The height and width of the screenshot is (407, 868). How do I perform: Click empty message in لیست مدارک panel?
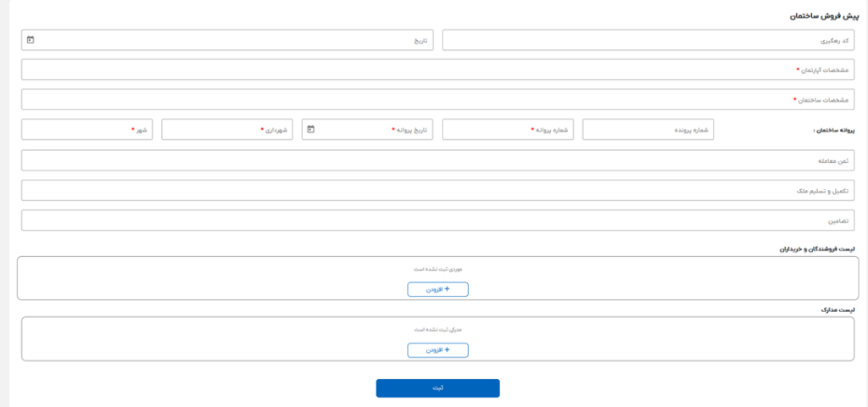(437, 329)
